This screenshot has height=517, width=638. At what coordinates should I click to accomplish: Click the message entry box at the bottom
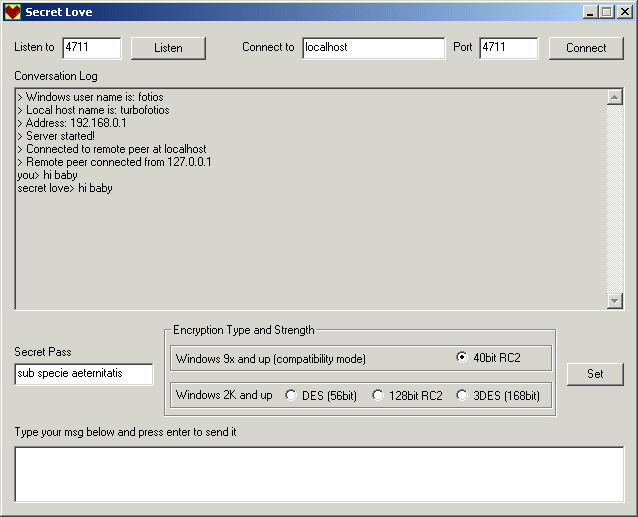pos(318,473)
